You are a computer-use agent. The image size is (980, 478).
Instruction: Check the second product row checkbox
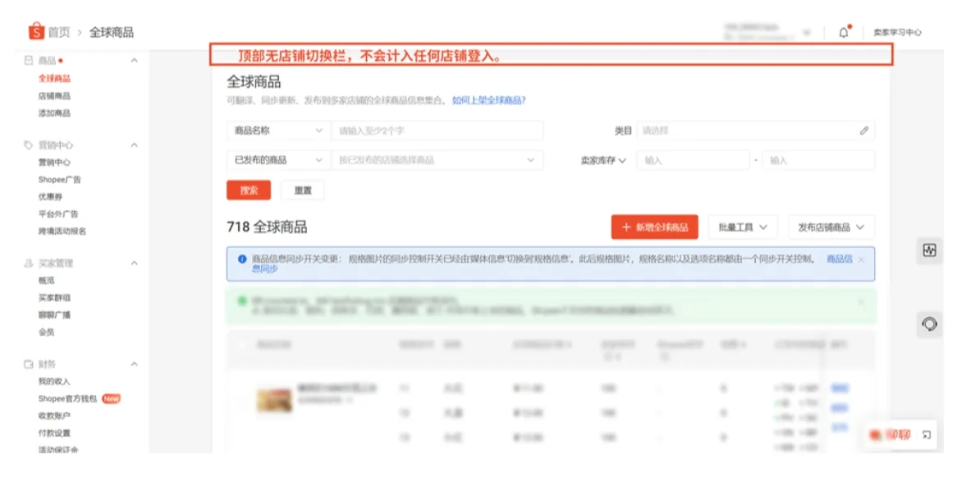pos(242,413)
